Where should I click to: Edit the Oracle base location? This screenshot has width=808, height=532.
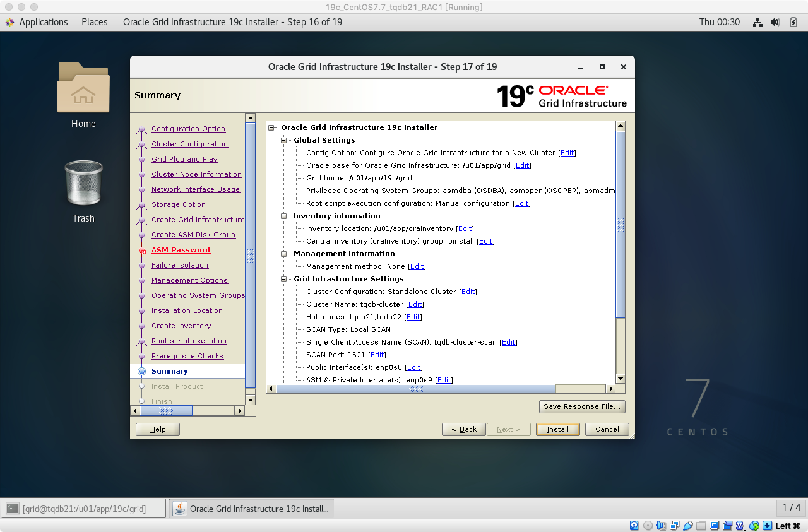[x=523, y=165]
